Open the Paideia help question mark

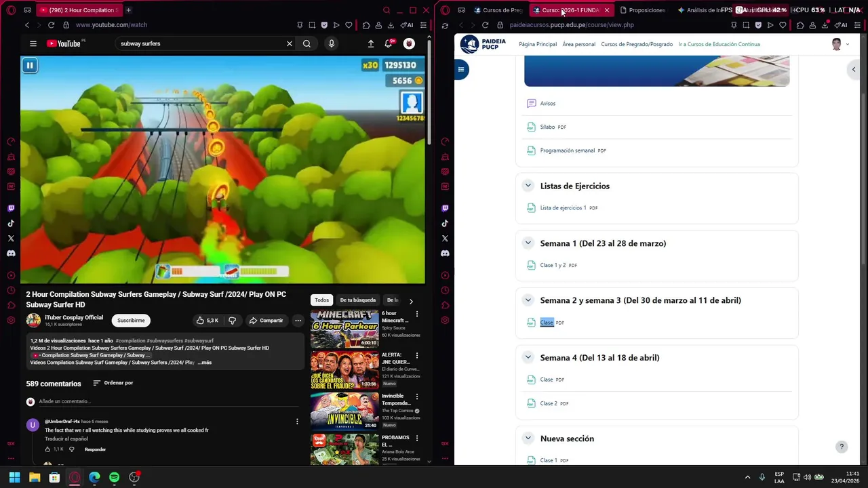tap(842, 447)
